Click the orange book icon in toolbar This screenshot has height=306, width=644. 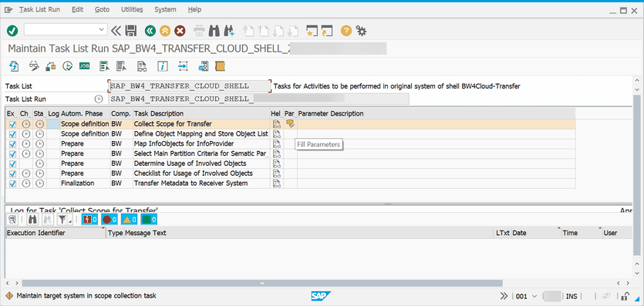coord(220,66)
